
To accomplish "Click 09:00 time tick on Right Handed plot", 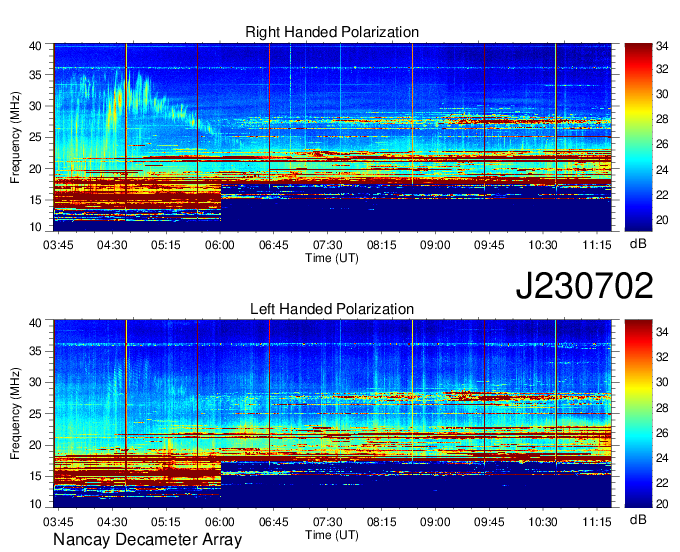I will click(x=435, y=245).
